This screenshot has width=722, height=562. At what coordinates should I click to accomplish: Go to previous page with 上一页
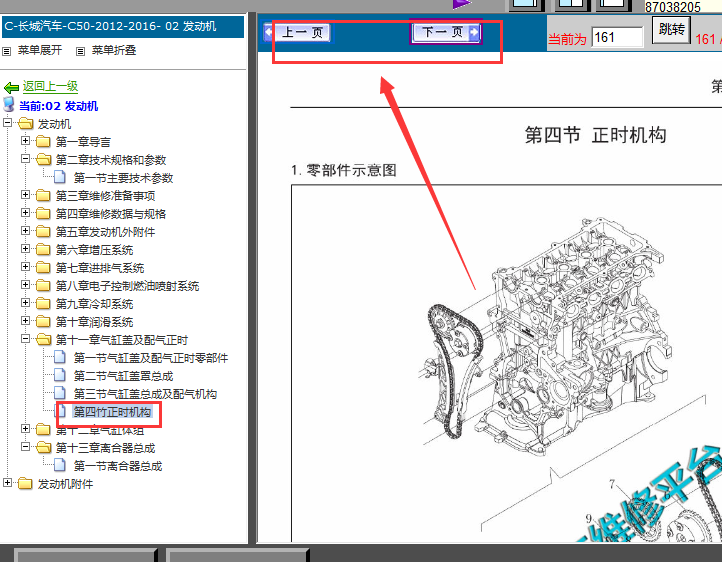(297, 32)
